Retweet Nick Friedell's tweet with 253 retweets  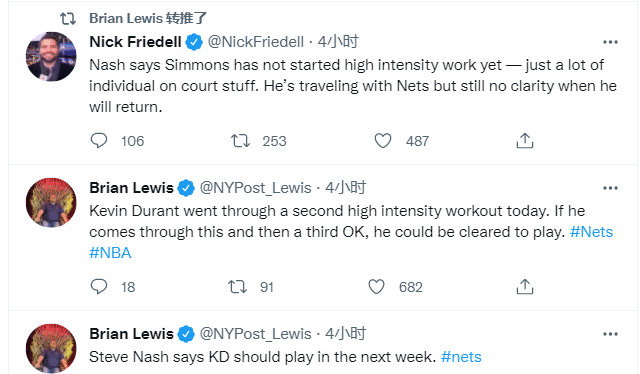click(x=240, y=141)
